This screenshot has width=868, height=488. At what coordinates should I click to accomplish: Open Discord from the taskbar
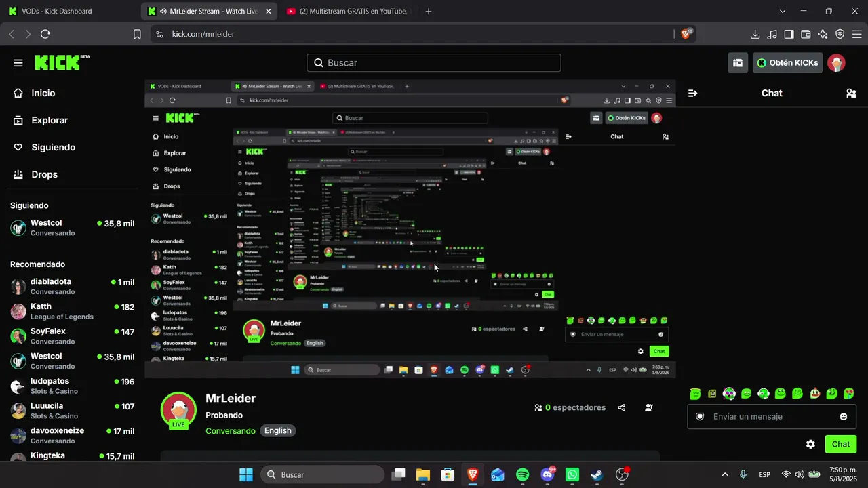(x=547, y=474)
